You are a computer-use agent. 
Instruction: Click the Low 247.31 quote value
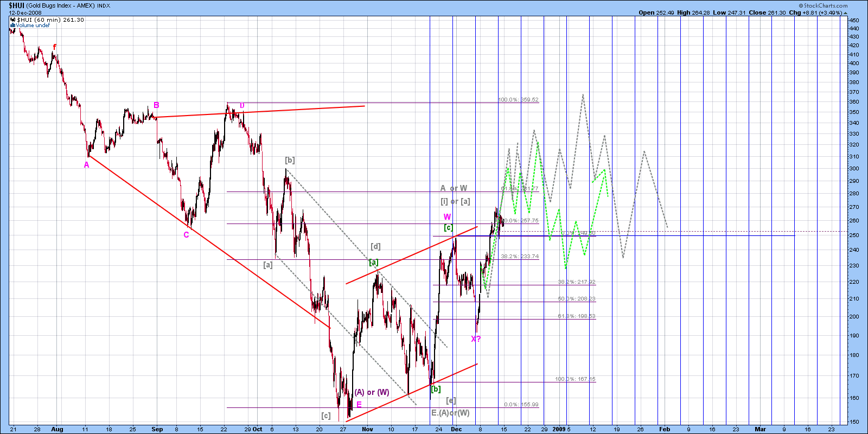coord(730,12)
